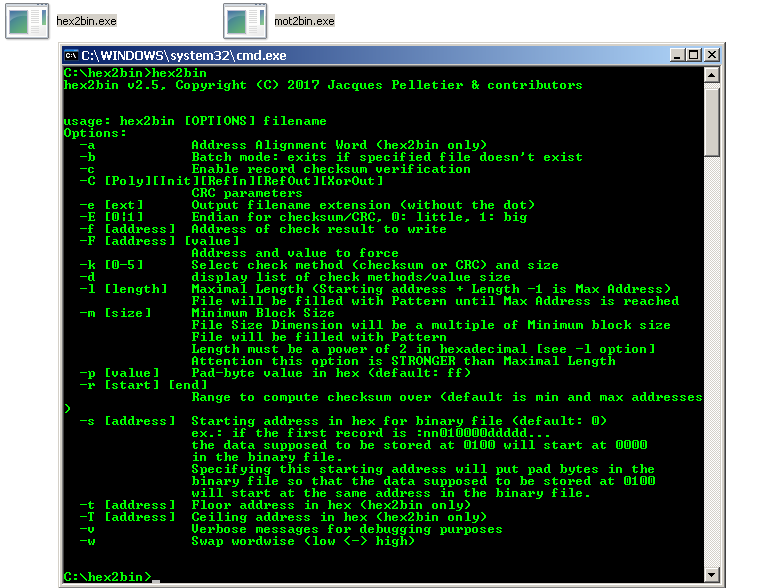Click the '-w' Swap wordwise line
Image resolution: width=777 pixels, height=588 pixels.
pos(247,541)
